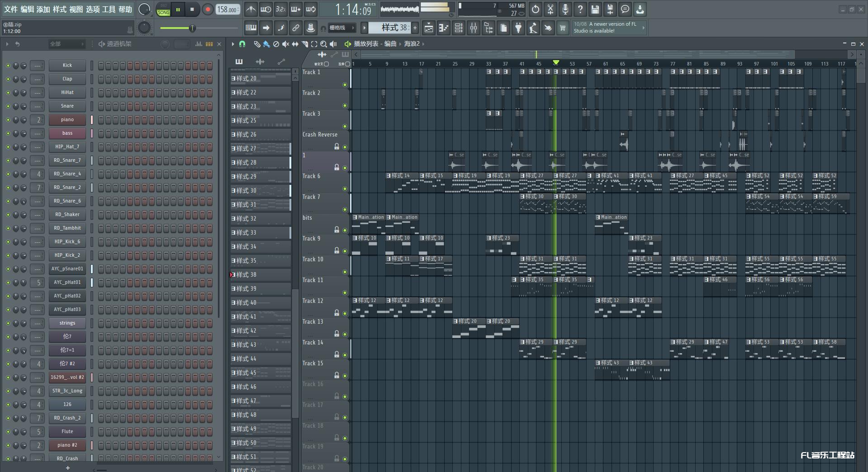Click the metronome icon
The width and height of the screenshot is (868, 472).
coord(251,9)
